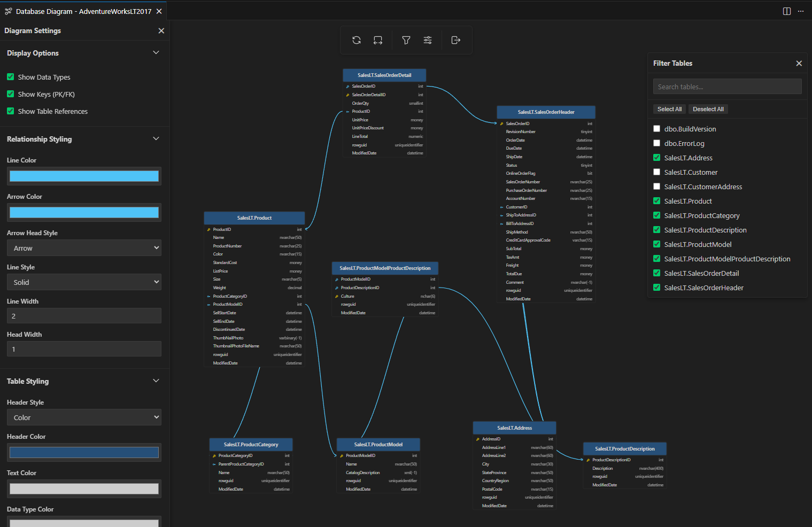Check dbo.ErrorLog in filter list
The width and height of the screenshot is (812, 527).
pyautogui.click(x=657, y=143)
